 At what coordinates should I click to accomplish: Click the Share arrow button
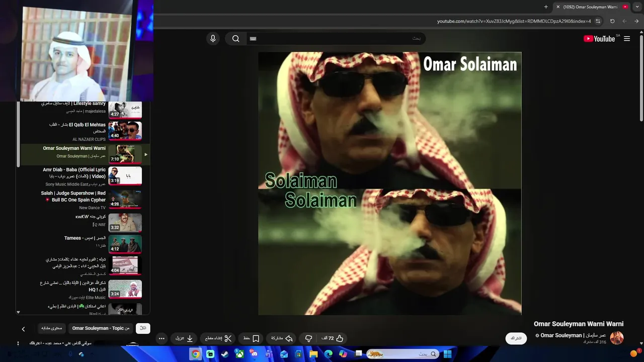pos(282,338)
